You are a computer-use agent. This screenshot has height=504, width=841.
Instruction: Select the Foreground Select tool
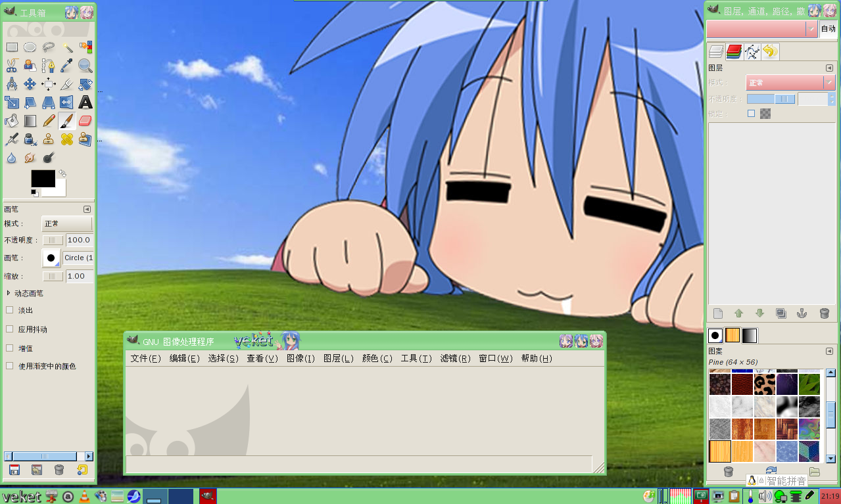30,65
